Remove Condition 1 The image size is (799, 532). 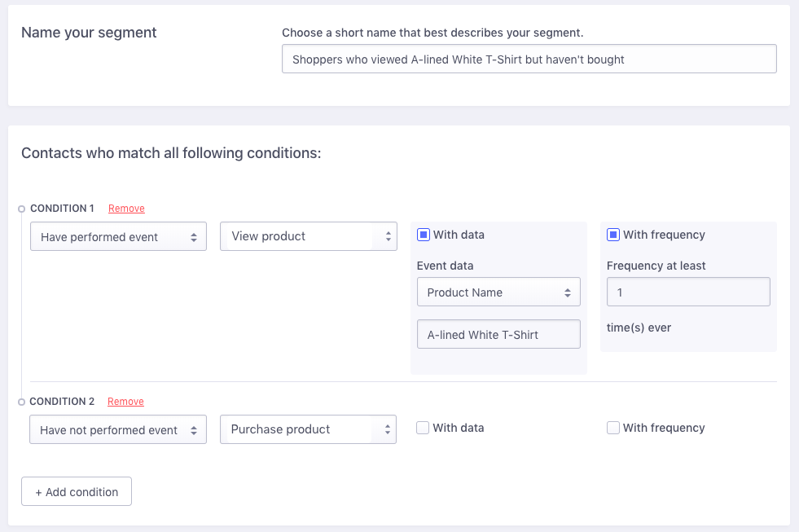point(126,209)
